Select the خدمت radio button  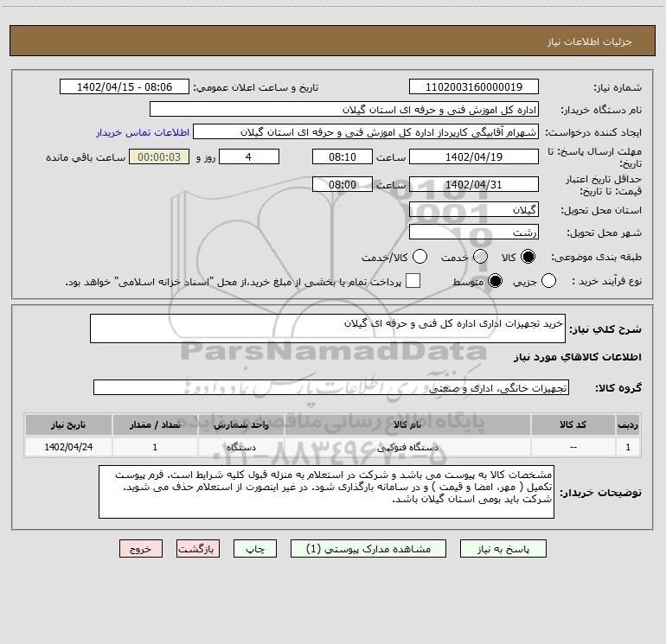480,257
